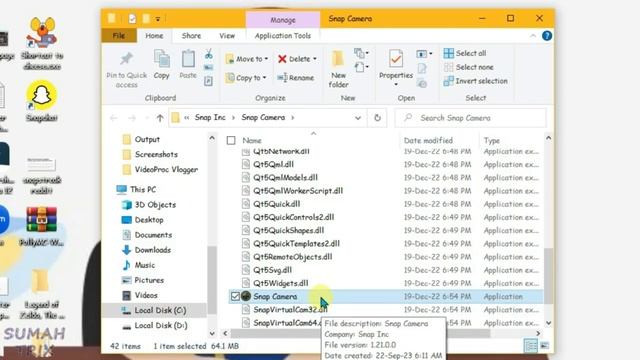
Task: Switch to the View tab
Action: point(227,36)
